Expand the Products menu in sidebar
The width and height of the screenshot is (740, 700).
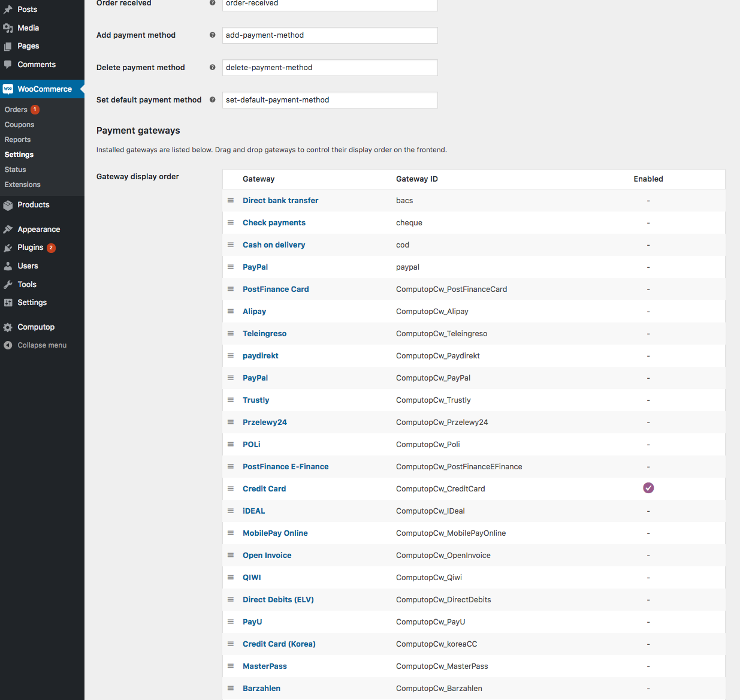tap(33, 205)
